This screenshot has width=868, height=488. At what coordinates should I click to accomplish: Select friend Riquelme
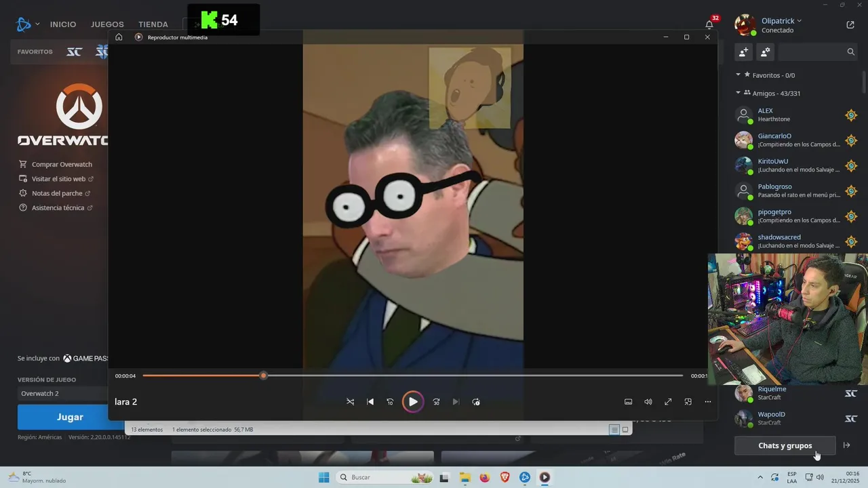[x=797, y=393]
